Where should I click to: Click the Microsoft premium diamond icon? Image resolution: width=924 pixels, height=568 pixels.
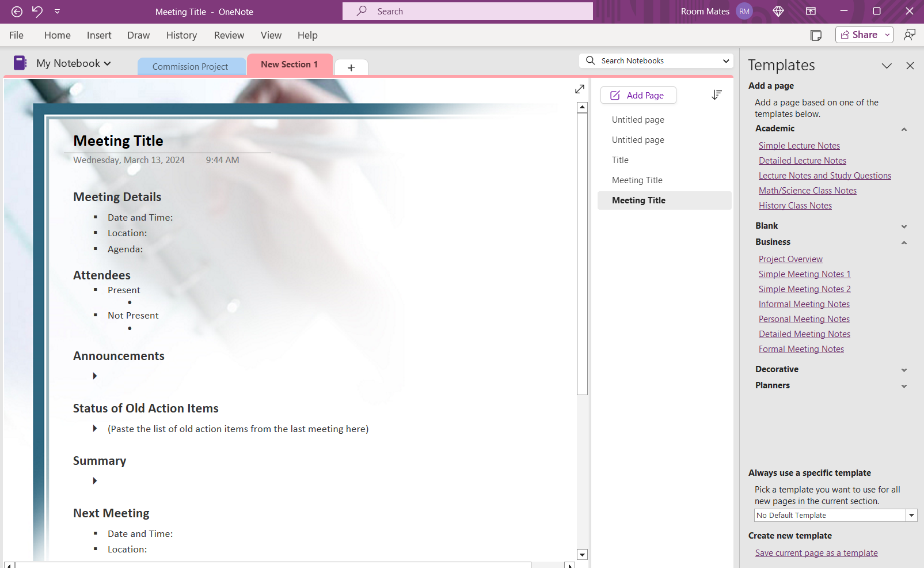click(778, 12)
